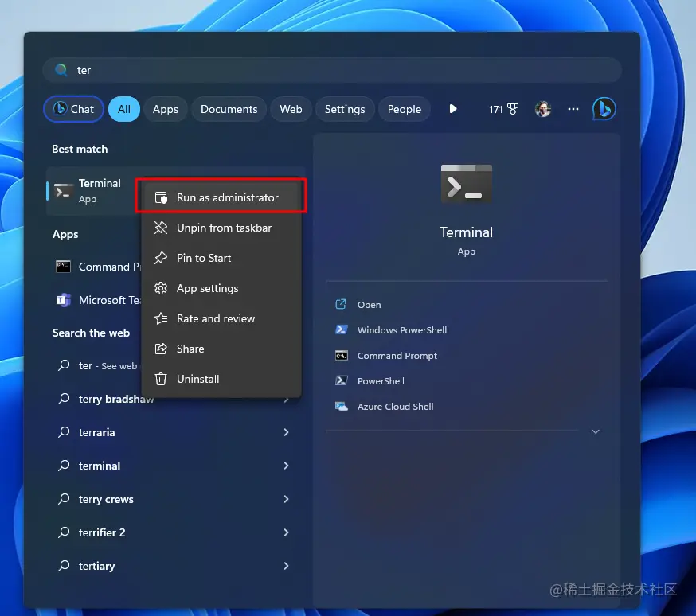Click the 'terminal' web suggestion
The height and width of the screenshot is (616, 696).
pos(175,466)
